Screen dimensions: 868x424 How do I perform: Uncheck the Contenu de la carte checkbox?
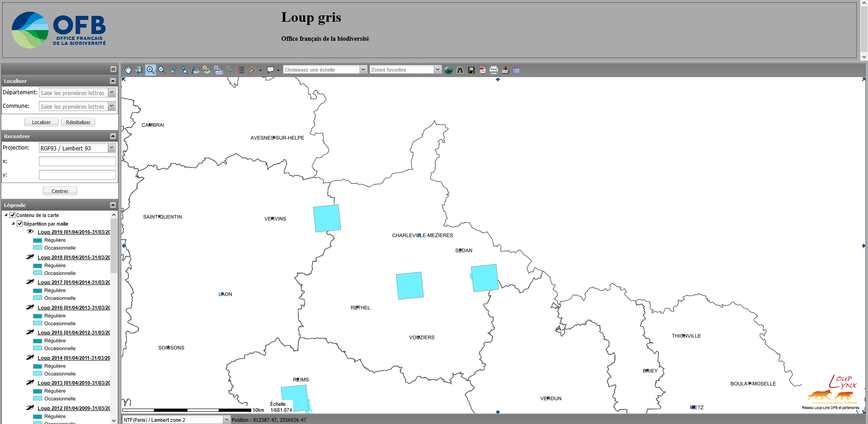tap(13, 215)
